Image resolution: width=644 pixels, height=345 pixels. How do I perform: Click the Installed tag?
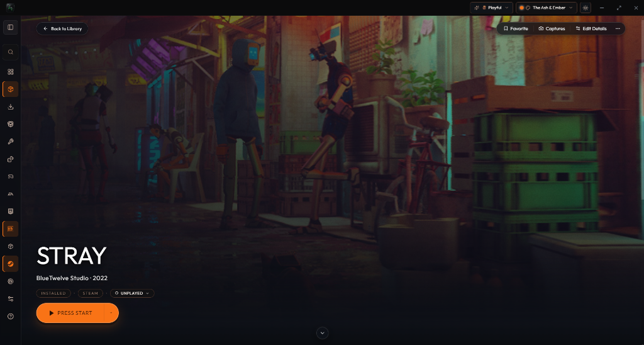tap(53, 293)
